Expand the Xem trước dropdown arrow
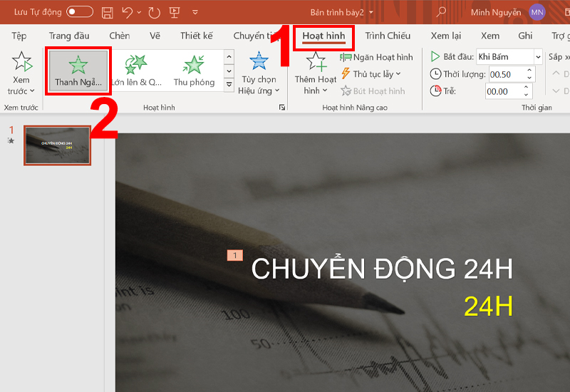The image size is (570, 392). click(x=32, y=91)
